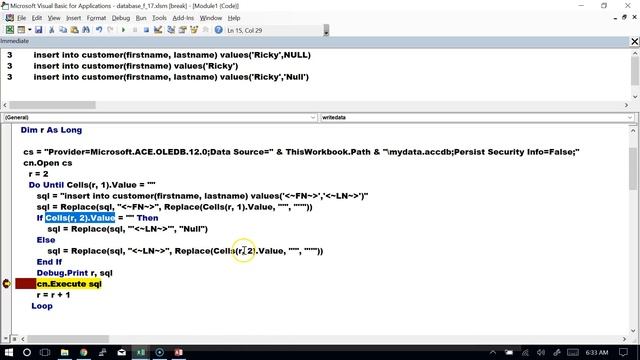Click the code window vertical scrollbar thumb
This screenshot has width=640, height=360.
pos(633,168)
